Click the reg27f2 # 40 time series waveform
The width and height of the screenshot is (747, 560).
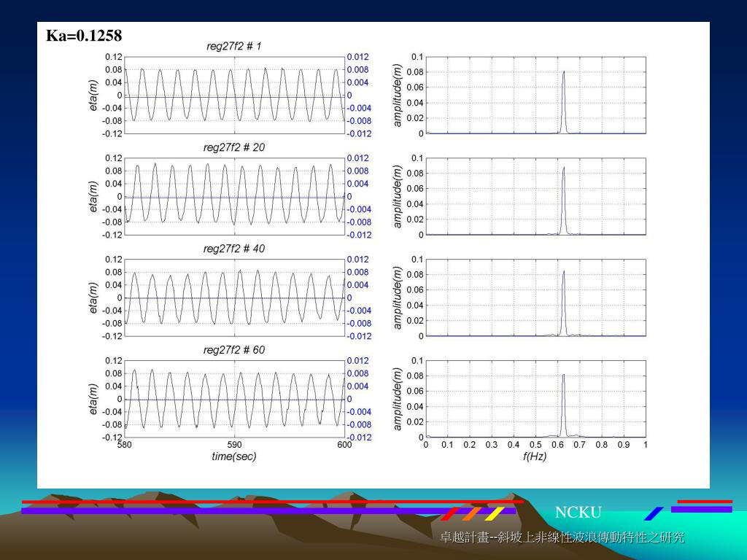tap(234, 297)
